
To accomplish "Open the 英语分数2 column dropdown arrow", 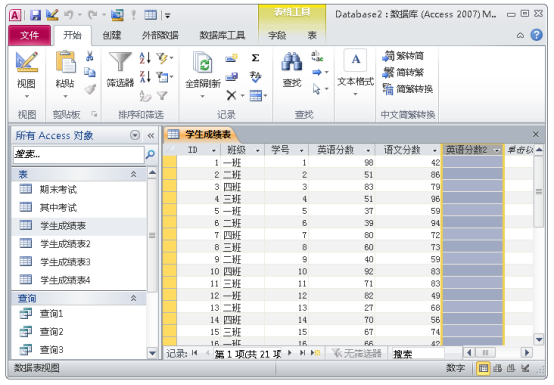I will 497,150.
